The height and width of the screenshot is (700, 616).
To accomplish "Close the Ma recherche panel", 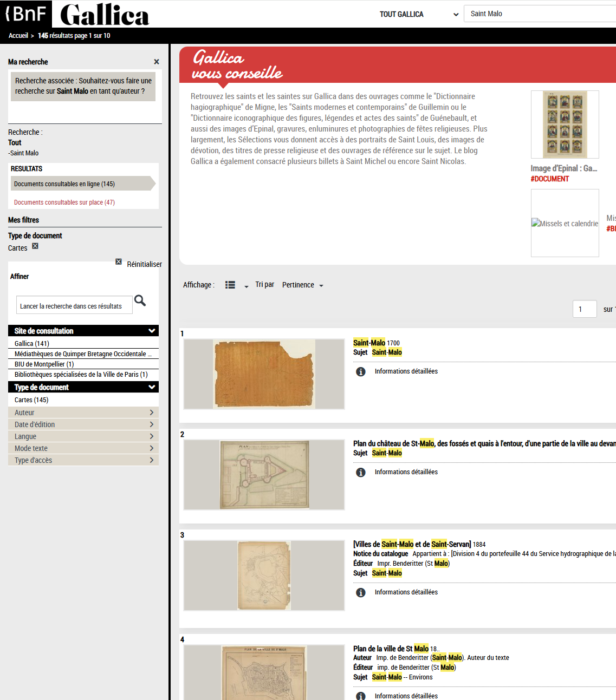I will (157, 62).
